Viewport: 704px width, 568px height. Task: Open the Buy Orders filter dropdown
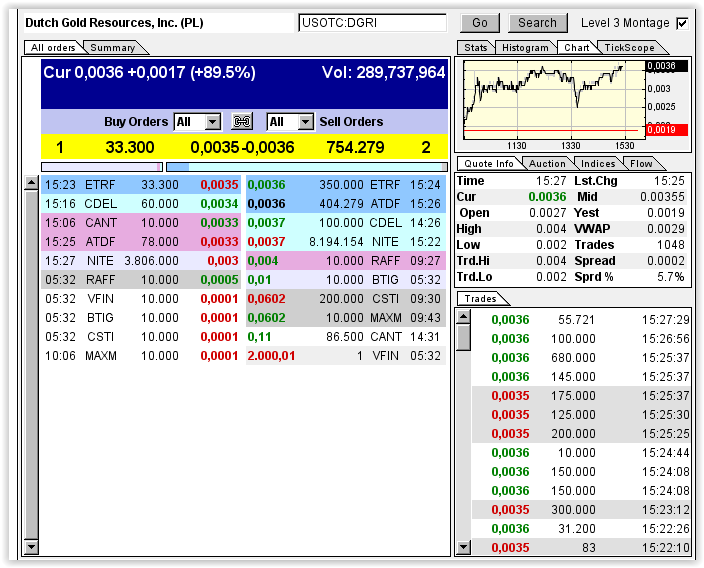(x=197, y=122)
